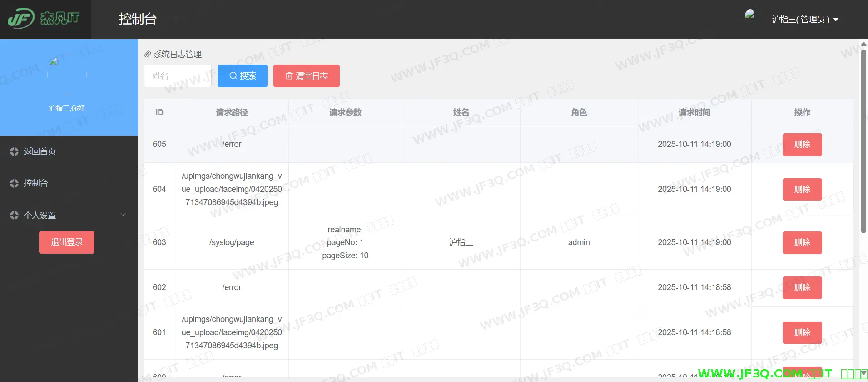Delete log entry 605
This screenshot has width=868, height=382.
802,144
